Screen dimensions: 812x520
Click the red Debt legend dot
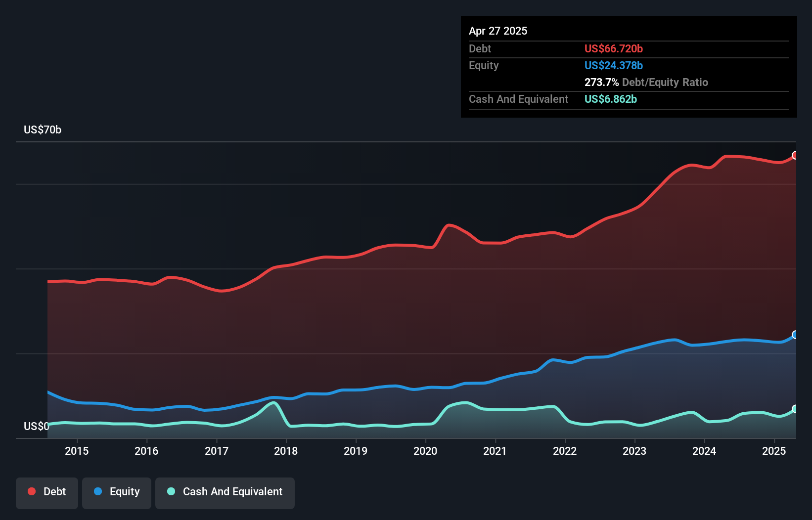click(x=32, y=491)
